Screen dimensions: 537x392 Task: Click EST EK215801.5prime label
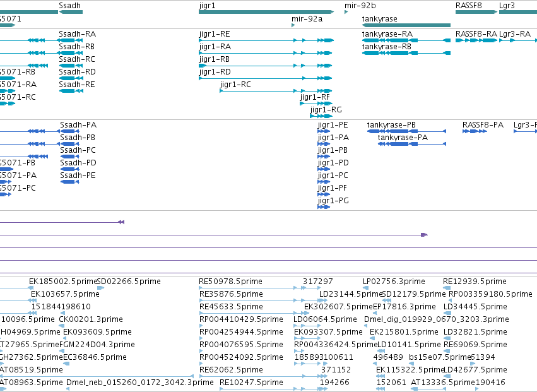point(404,332)
